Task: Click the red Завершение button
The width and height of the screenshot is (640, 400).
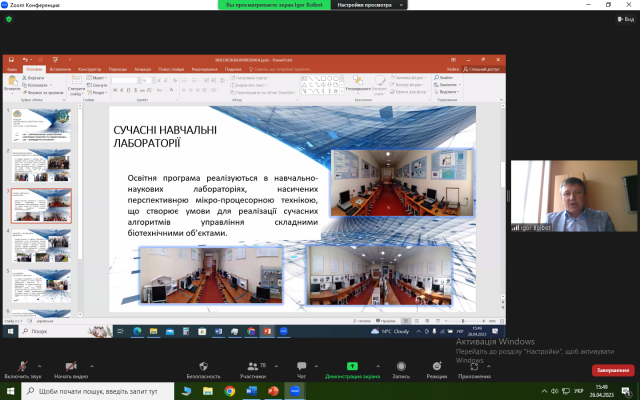Action: pyautogui.click(x=613, y=370)
